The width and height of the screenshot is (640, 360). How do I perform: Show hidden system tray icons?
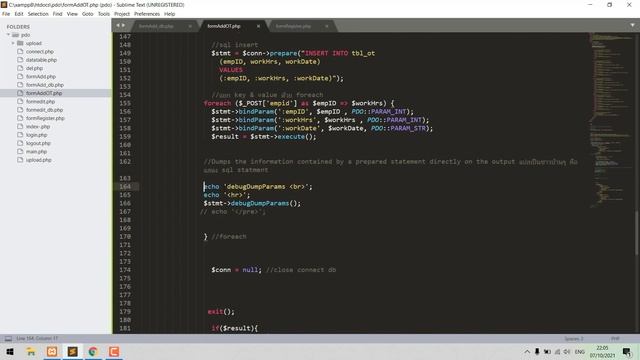[x=527, y=351]
